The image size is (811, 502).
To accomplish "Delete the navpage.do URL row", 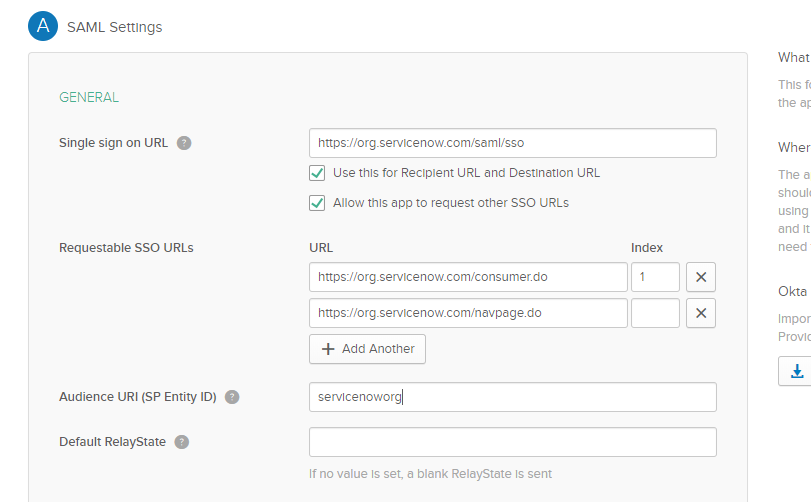I will (x=701, y=313).
